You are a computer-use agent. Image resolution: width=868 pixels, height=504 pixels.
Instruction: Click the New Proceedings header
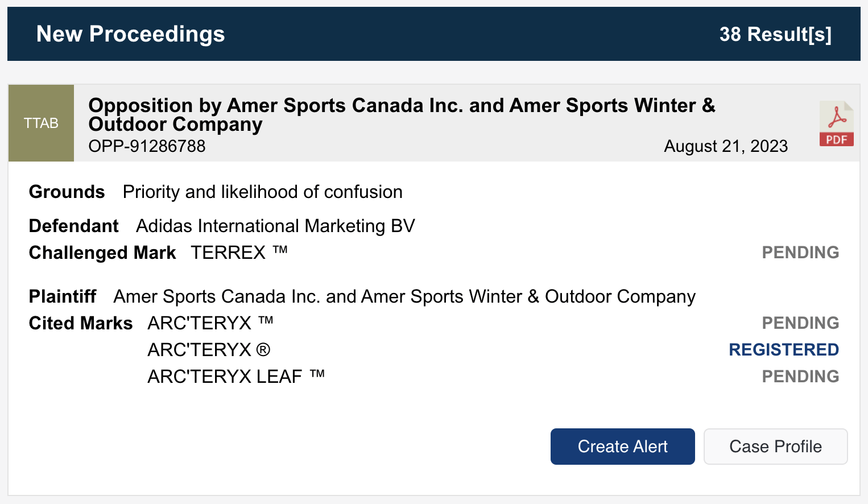pos(130,34)
